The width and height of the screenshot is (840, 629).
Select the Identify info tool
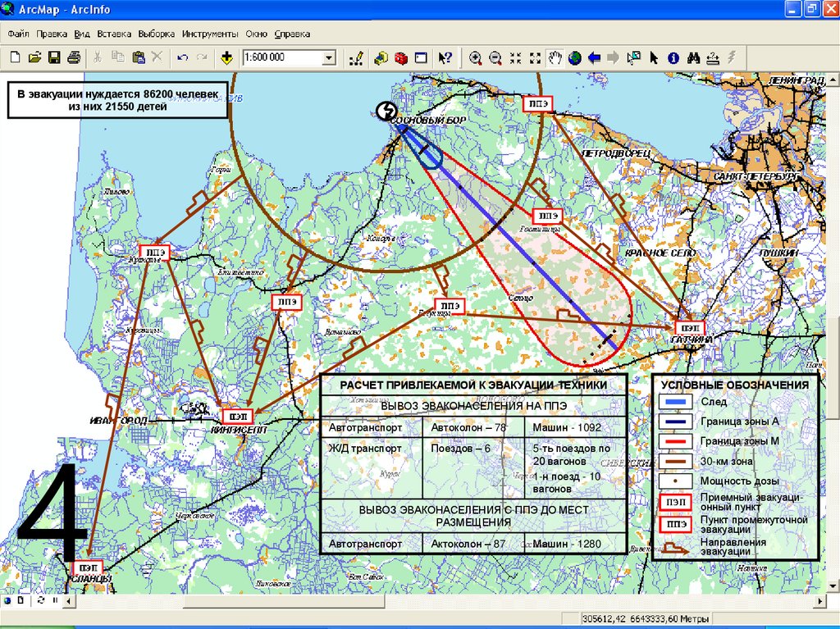pyautogui.click(x=673, y=57)
